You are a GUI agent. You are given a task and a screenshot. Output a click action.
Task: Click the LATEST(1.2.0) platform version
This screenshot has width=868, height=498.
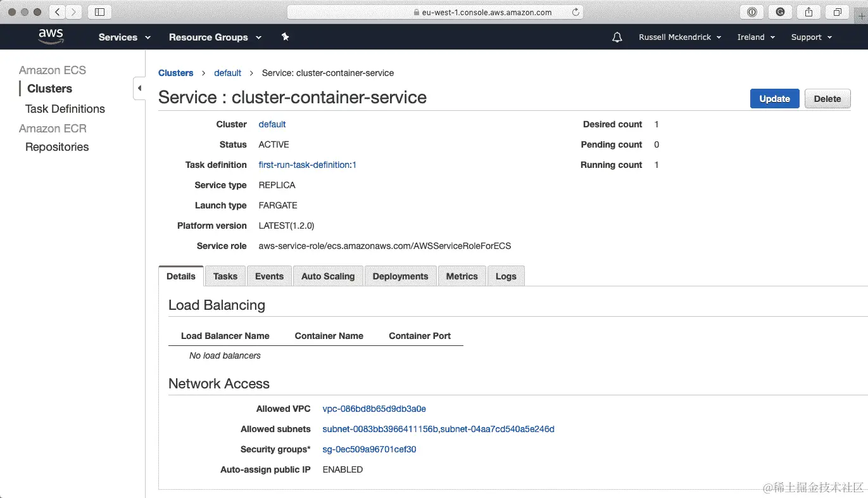pyautogui.click(x=287, y=226)
